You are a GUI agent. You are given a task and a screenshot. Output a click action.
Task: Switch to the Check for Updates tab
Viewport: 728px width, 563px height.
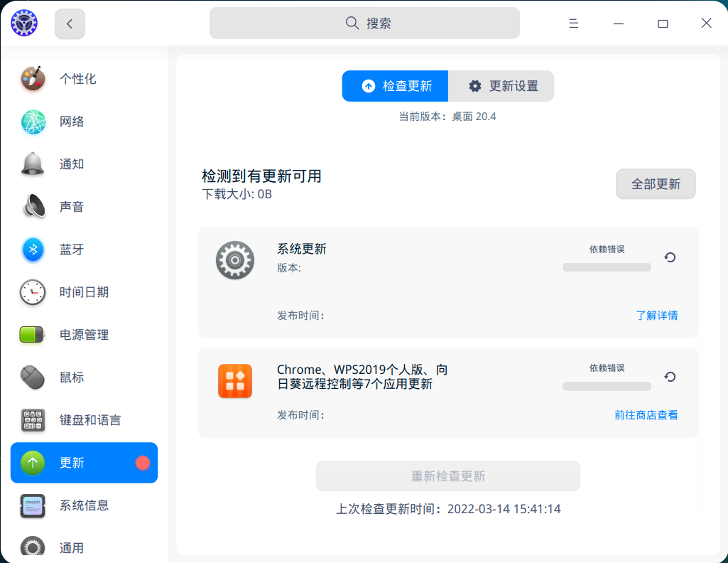tap(396, 86)
